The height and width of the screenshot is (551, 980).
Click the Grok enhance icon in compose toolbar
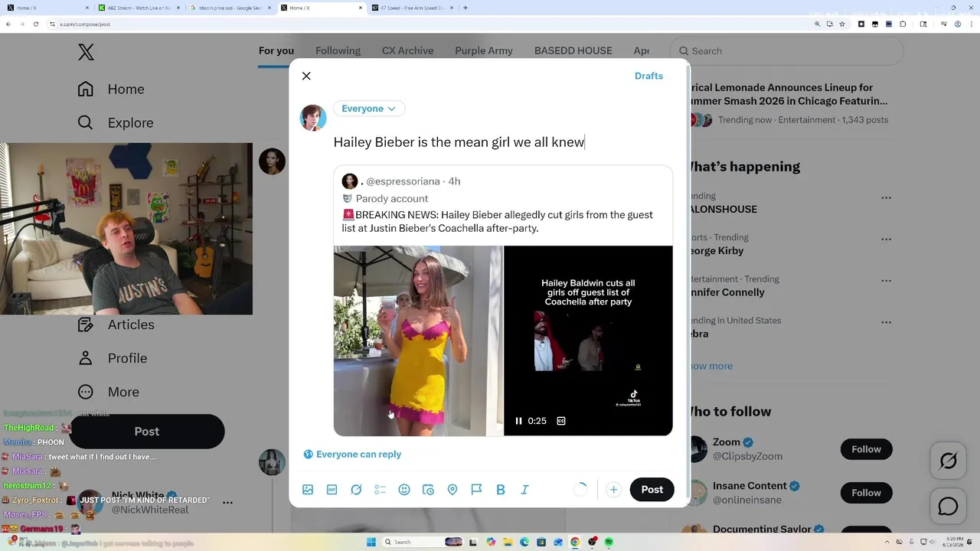pos(356,490)
